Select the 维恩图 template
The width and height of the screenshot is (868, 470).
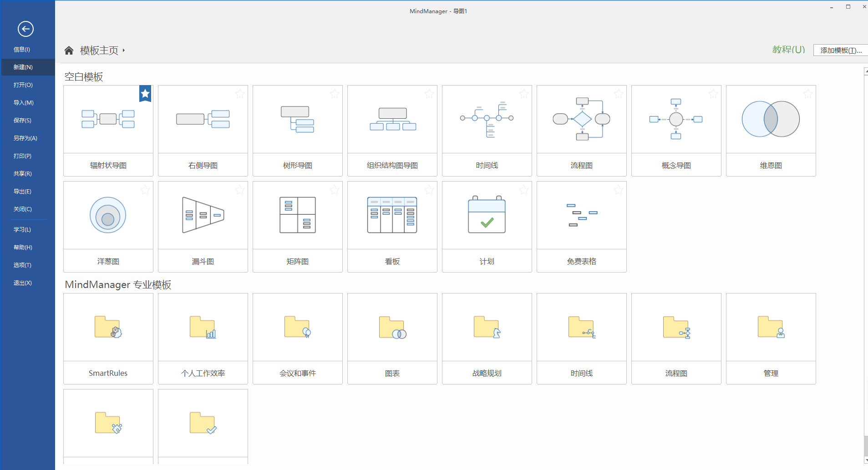771,131
